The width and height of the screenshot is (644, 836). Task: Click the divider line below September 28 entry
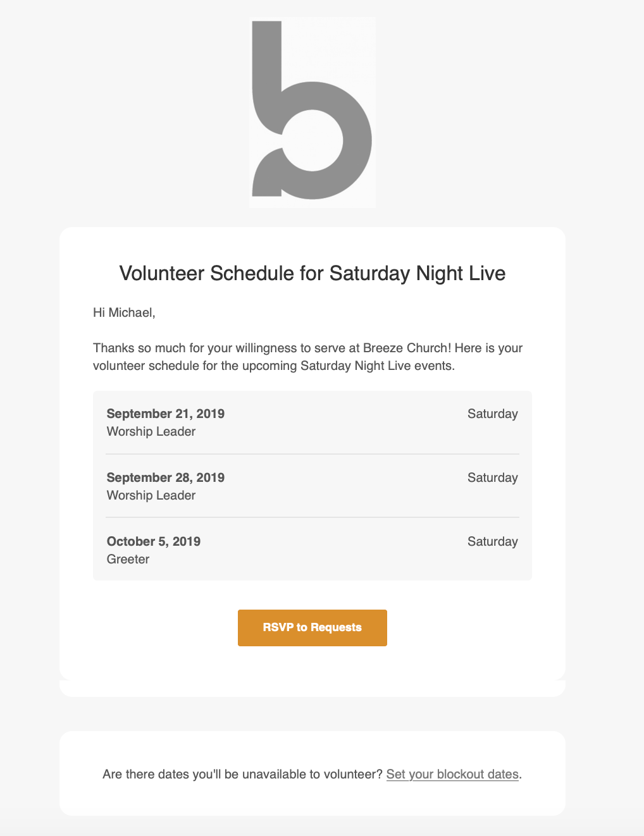[x=313, y=517]
